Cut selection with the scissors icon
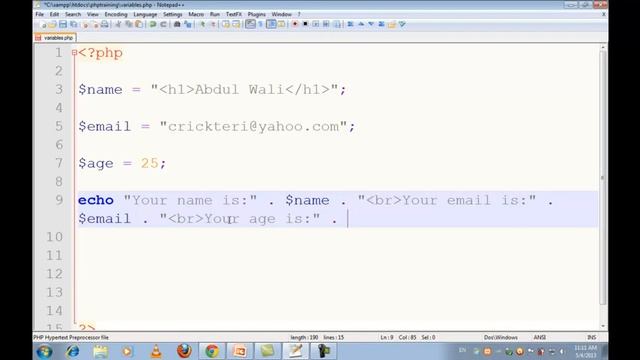 click(118, 24)
